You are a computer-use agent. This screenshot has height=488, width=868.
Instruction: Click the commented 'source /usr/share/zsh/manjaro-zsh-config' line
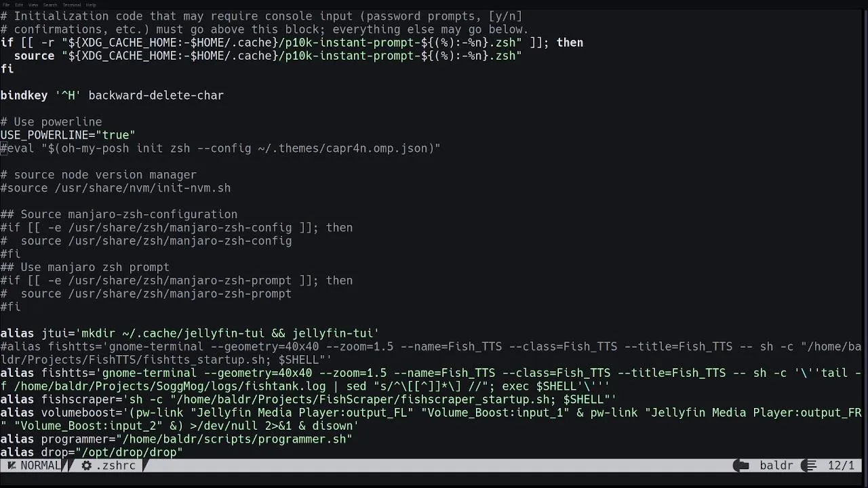[146, 241]
